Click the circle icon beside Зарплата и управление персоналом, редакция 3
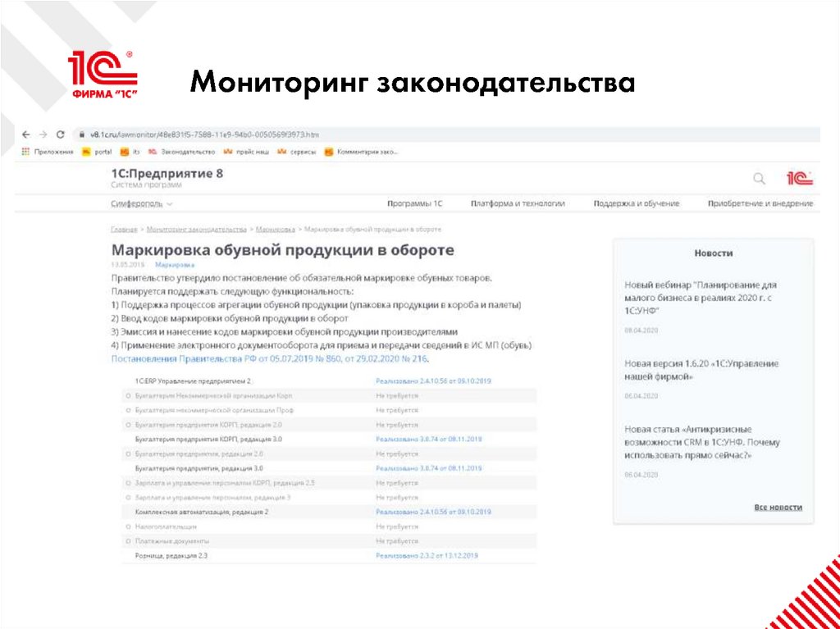The height and width of the screenshot is (629, 840). 128,498
